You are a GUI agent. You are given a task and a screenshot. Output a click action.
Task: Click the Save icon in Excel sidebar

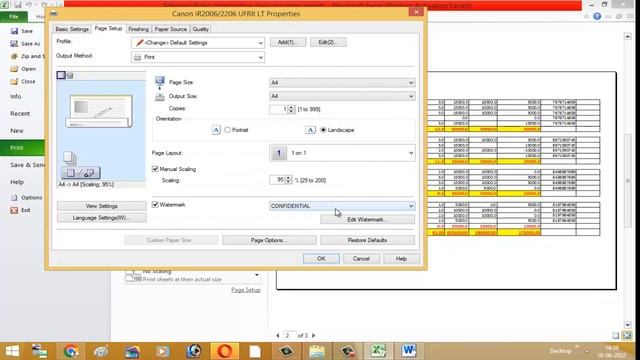(14, 31)
